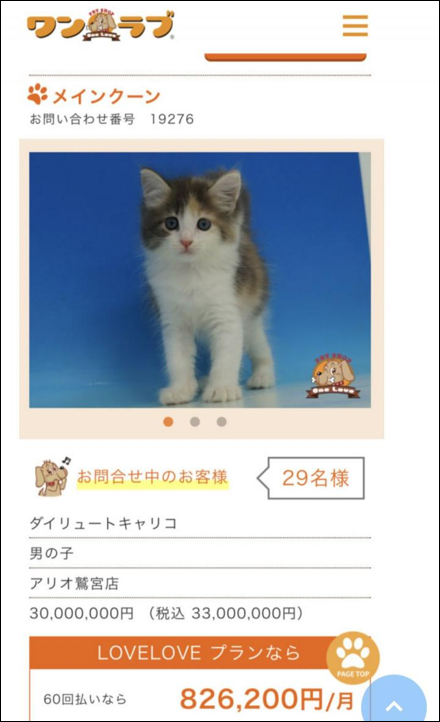The image size is (440, 722).
Task: Select the first orange carousel dot
Action: 168,422
